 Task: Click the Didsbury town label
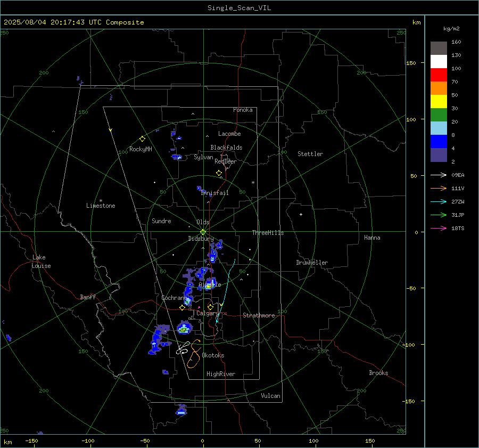tap(201, 239)
